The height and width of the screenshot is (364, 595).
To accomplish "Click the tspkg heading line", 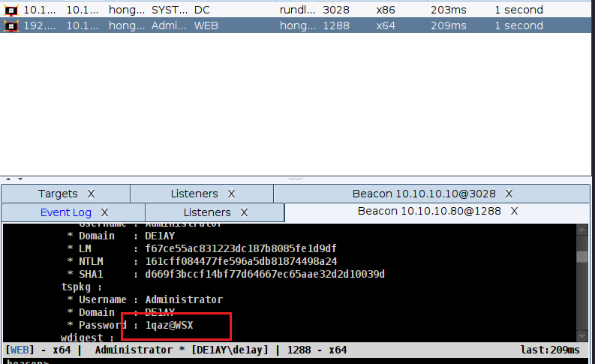I will coord(82,287).
